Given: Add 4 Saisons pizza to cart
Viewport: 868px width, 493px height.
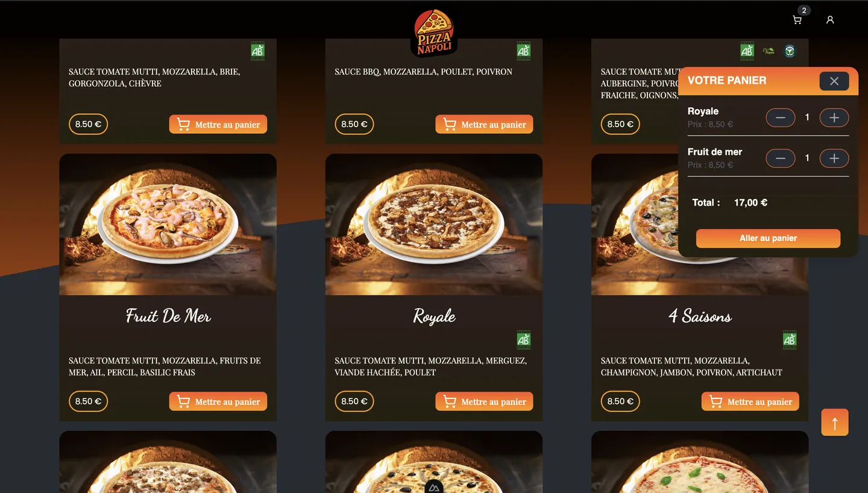Looking at the screenshot, I should click(750, 401).
